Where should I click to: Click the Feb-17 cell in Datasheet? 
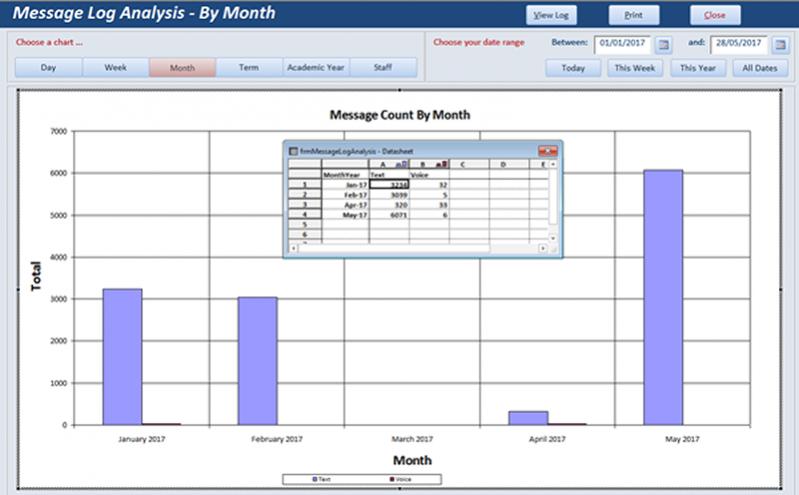[x=345, y=195]
